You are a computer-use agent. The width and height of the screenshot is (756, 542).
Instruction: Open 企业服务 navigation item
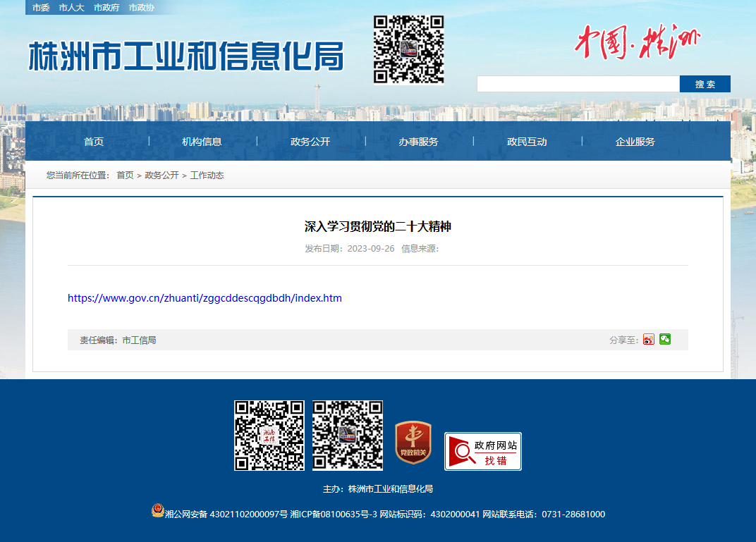click(635, 142)
